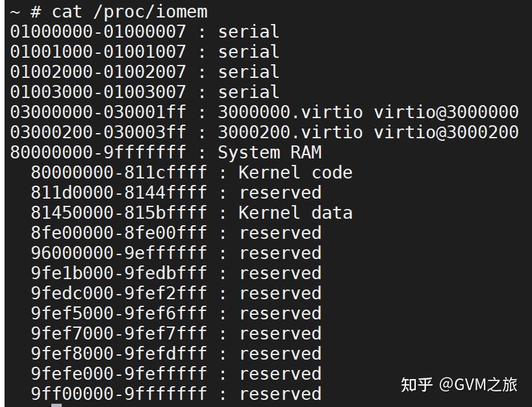Click the System RAM label
The height and width of the screenshot is (407, 532).
pos(270,153)
